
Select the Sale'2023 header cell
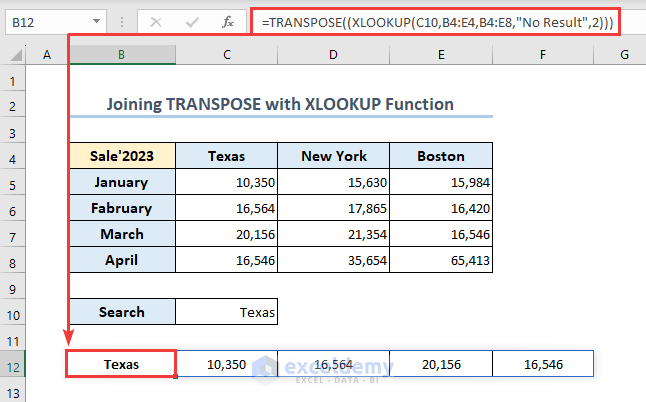click(x=121, y=156)
